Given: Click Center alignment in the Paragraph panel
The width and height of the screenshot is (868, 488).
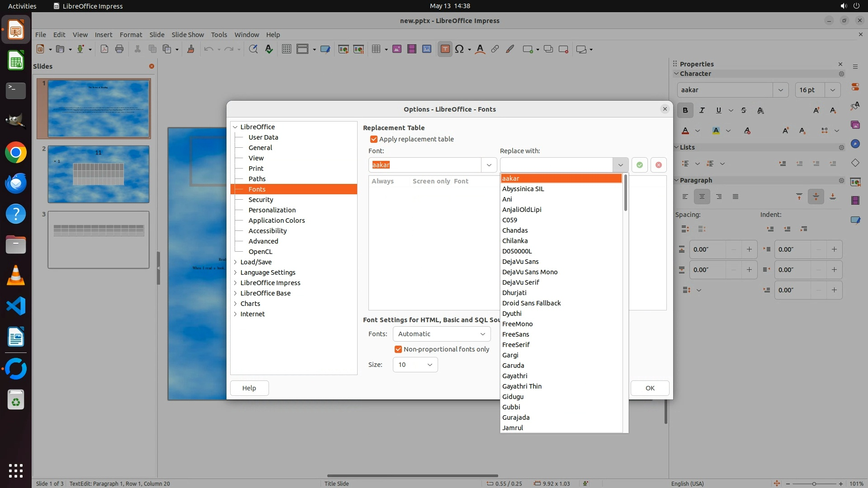Looking at the screenshot, I should click(x=702, y=197).
